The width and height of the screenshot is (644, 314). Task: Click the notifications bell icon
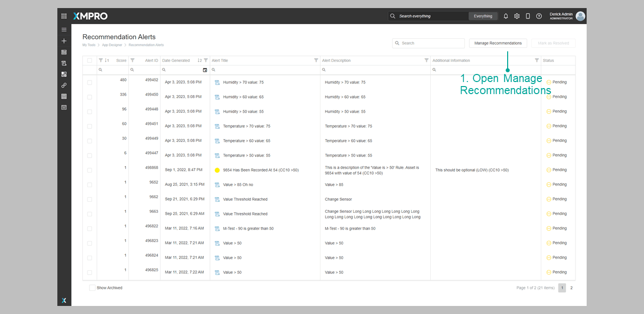[506, 16]
